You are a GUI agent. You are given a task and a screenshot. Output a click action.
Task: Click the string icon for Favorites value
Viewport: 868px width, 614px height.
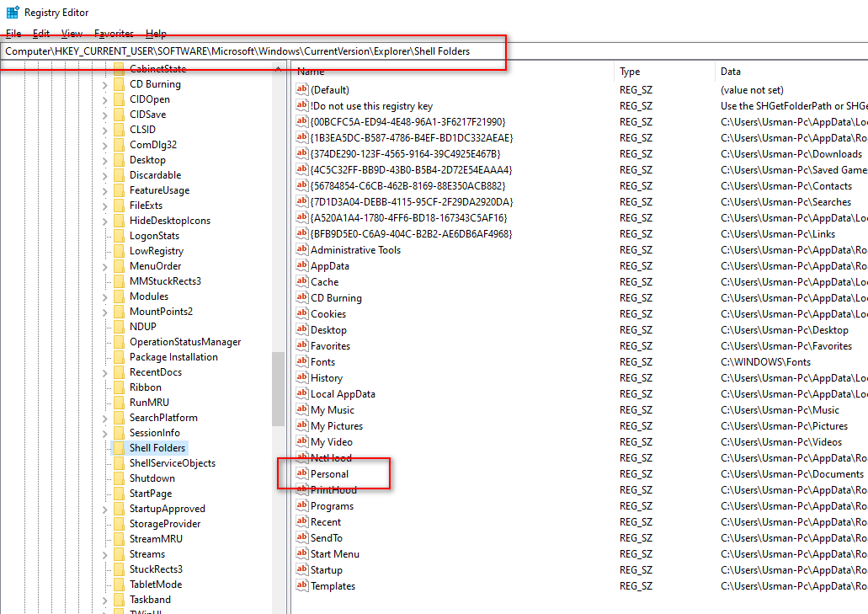tap(301, 345)
